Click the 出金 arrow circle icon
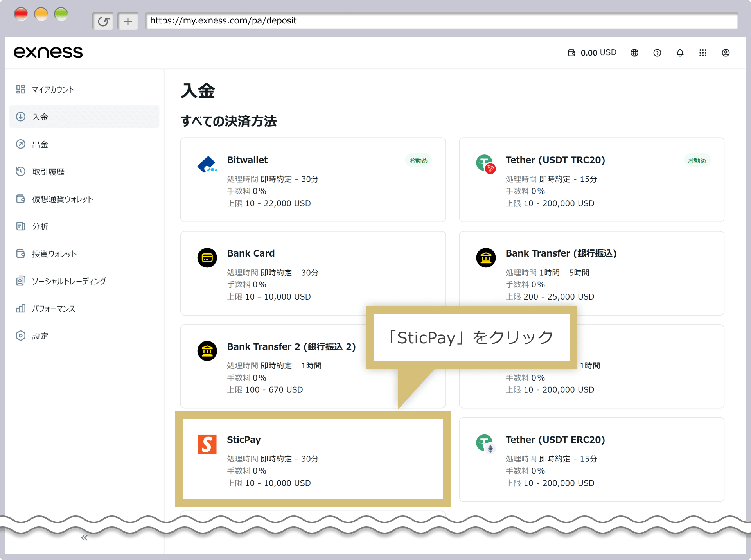This screenshot has width=751, height=560. pos(21,144)
